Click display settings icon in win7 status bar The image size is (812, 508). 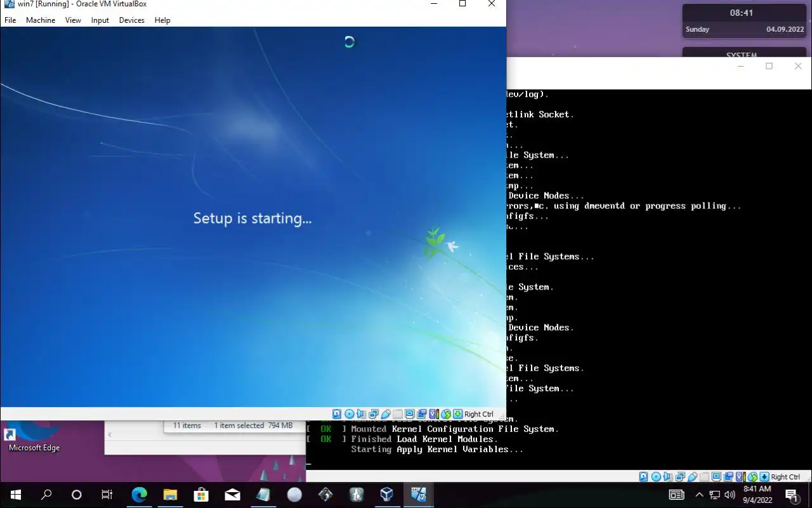410,414
